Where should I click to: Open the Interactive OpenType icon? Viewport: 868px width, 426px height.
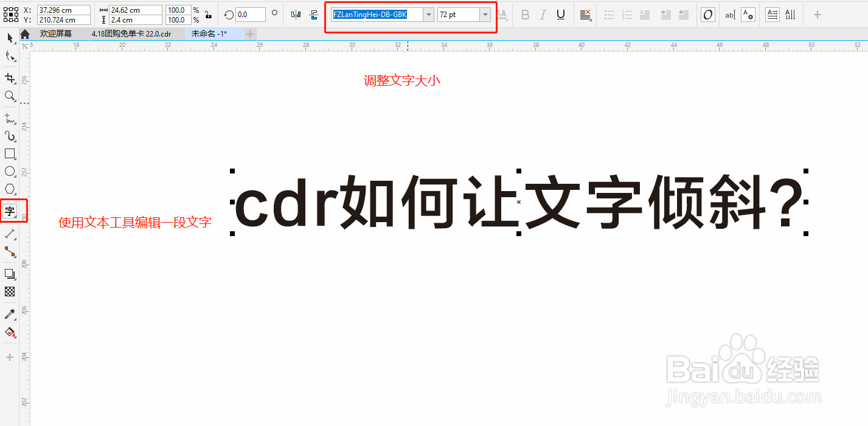coord(708,15)
